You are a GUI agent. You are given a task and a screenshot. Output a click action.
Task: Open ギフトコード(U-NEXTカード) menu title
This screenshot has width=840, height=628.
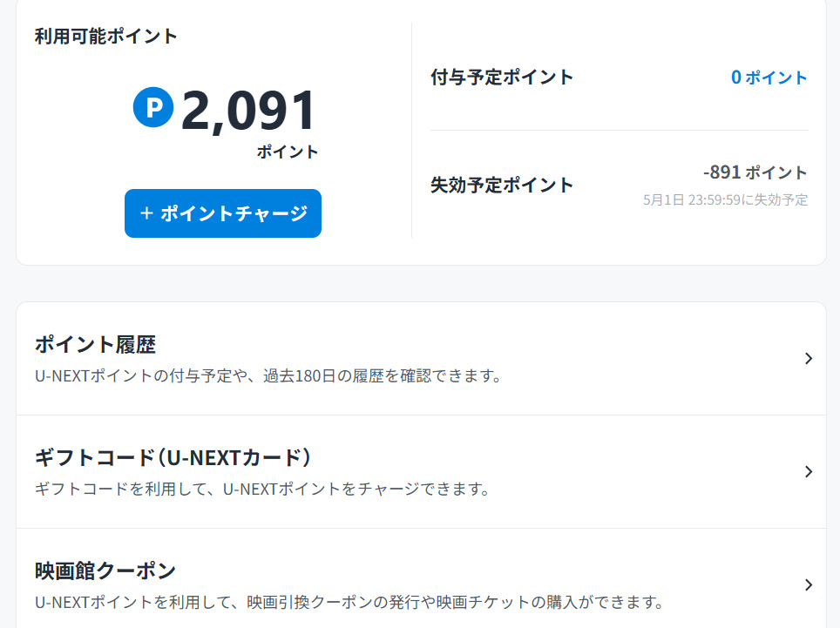(x=173, y=457)
